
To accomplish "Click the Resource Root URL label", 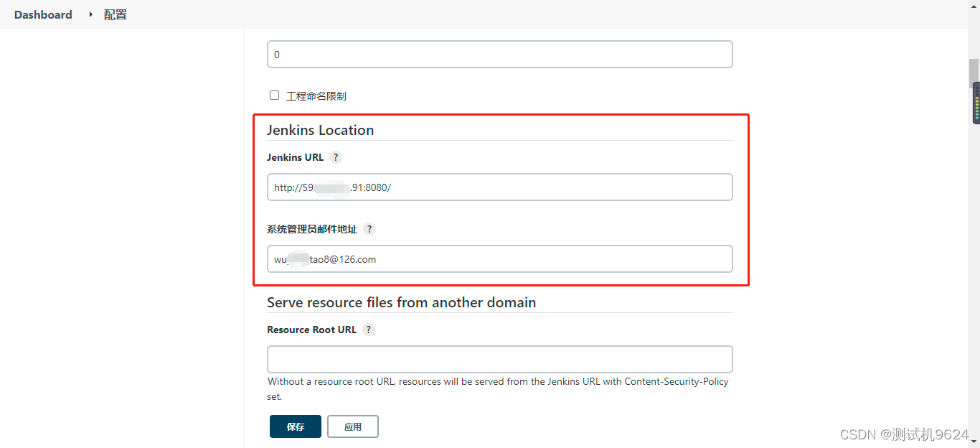I will [x=312, y=330].
